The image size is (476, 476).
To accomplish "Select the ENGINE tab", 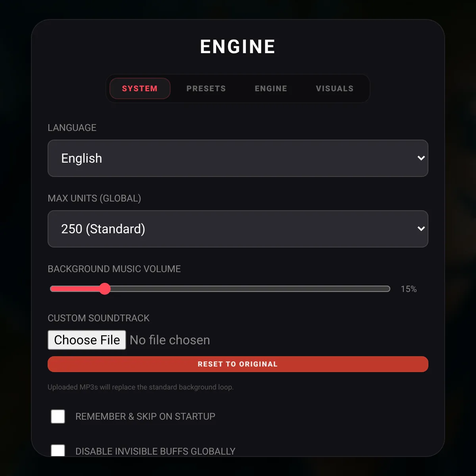I will pos(271,88).
